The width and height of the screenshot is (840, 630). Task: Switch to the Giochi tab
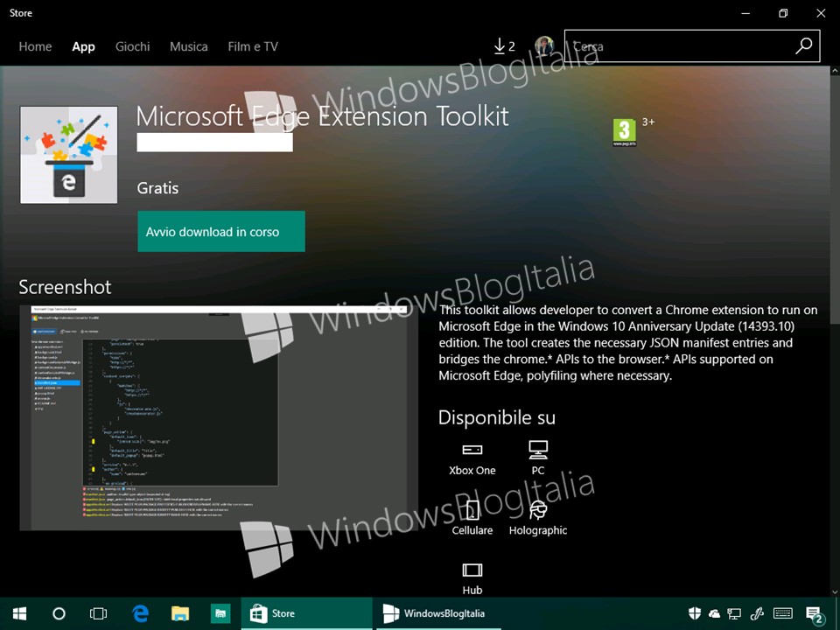132,46
